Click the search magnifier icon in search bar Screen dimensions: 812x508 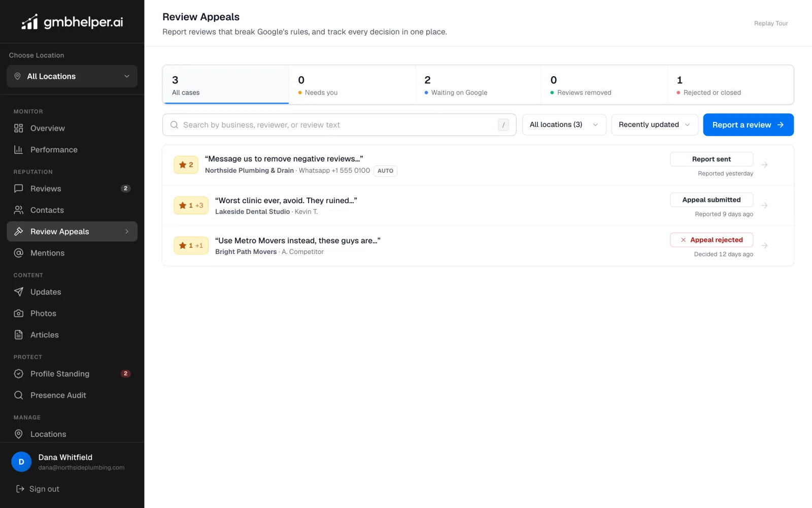coord(174,125)
